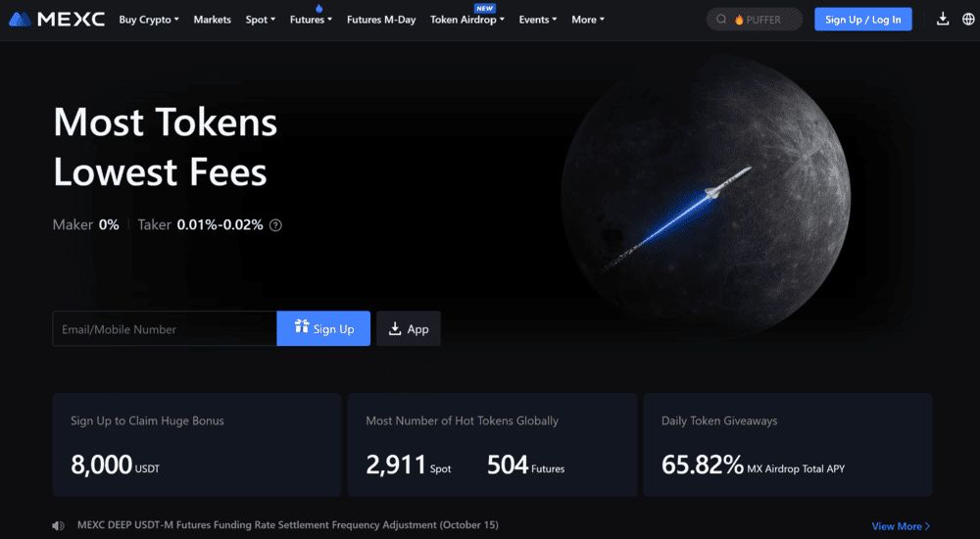Click the 8,000 USDT bonus value
Viewport: 980px width, 539px height.
115,465
